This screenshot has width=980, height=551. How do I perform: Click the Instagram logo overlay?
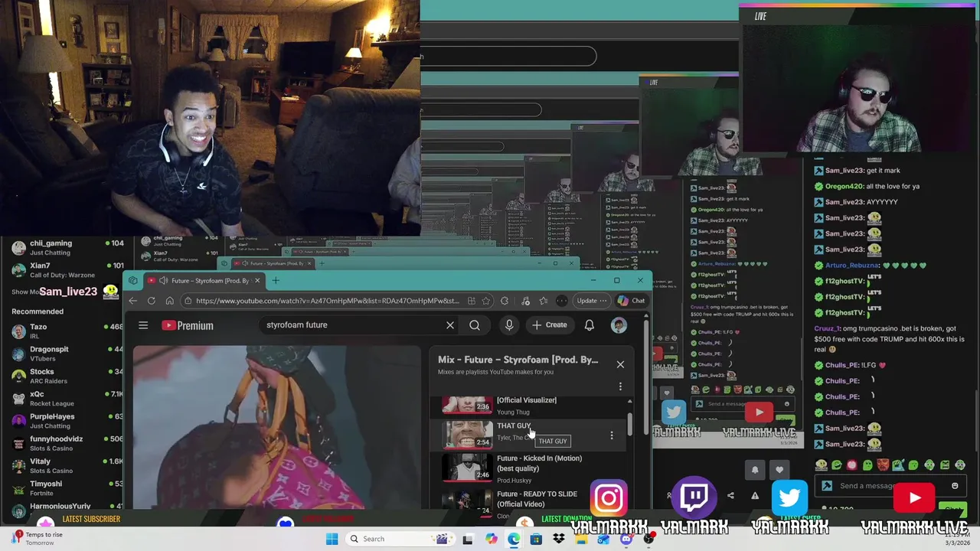click(609, 499)
